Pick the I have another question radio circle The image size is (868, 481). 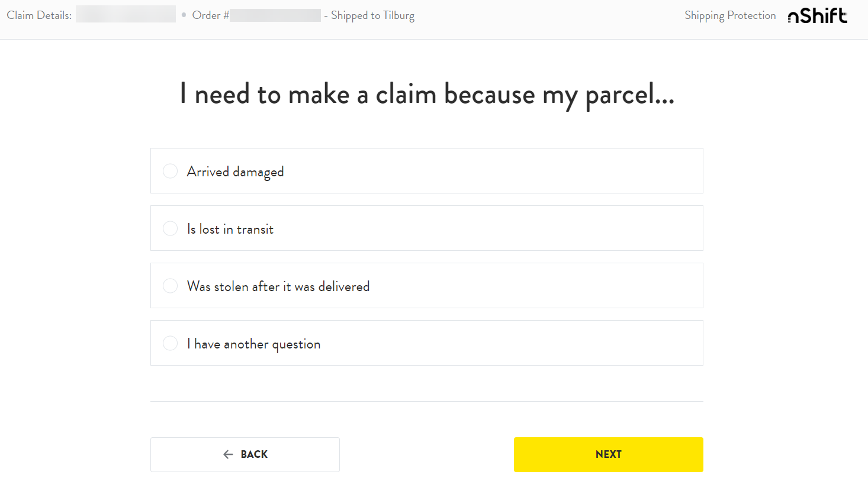[170, 343]
